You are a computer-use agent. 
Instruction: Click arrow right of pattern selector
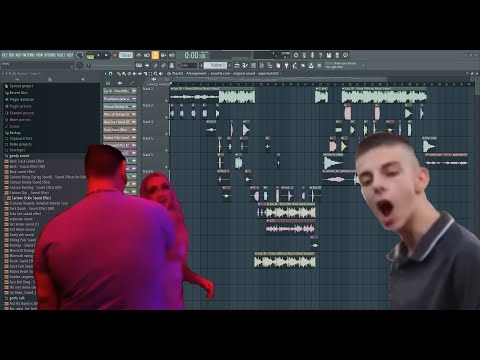[229, 65]
